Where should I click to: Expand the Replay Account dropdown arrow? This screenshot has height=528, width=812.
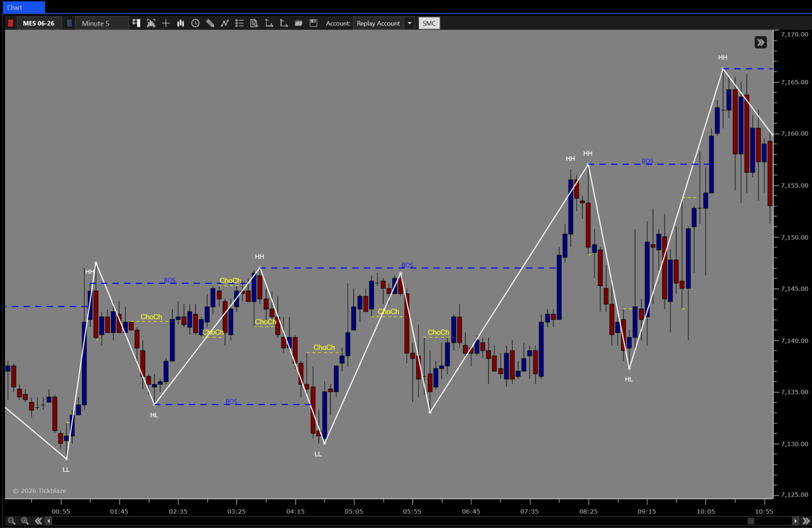[x=409, y=23]
